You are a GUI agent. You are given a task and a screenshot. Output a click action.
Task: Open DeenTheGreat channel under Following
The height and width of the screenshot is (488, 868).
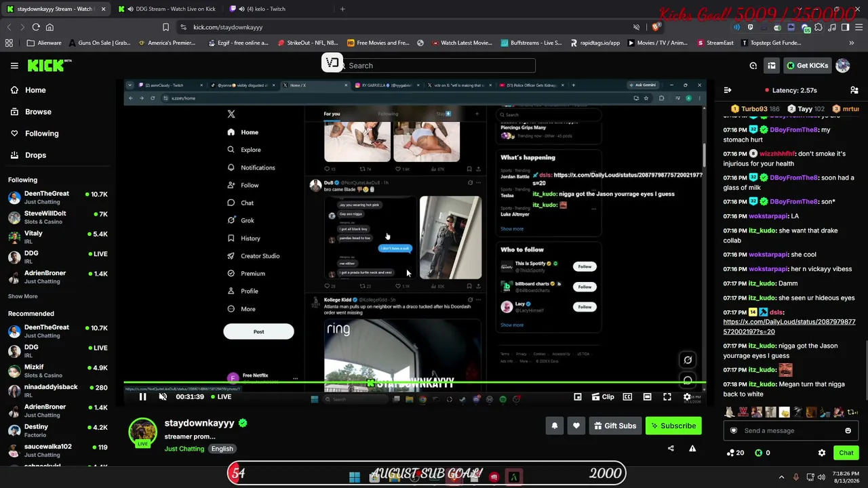(x=58, y=197)
